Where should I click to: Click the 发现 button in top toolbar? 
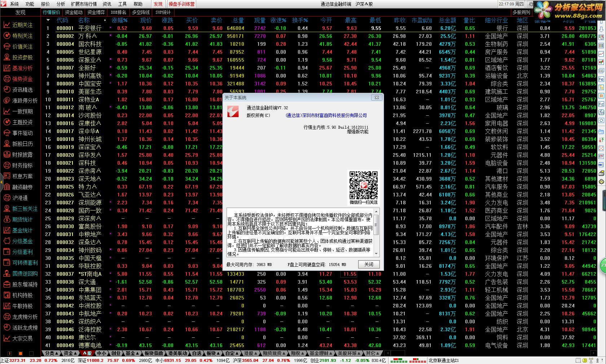coord(158,4)
